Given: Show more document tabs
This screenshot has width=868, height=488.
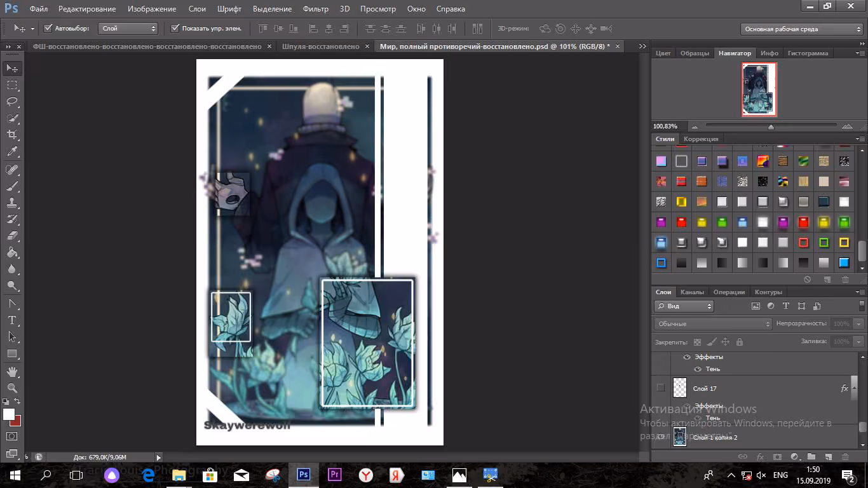Looking at the screenshot, I should point(643,46).
